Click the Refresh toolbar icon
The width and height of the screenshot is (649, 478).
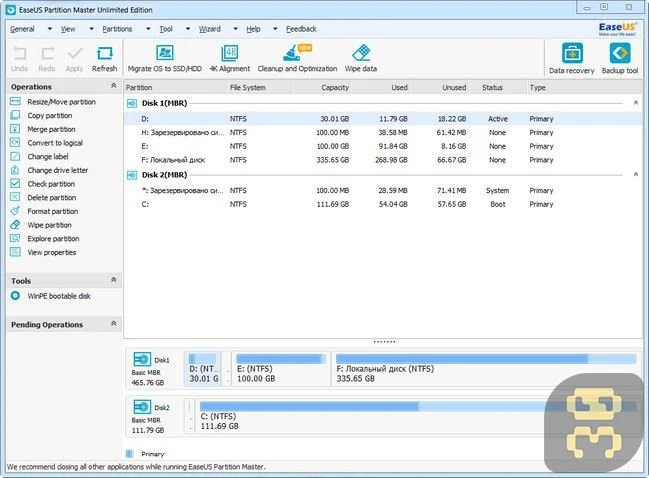coord(104,55)
